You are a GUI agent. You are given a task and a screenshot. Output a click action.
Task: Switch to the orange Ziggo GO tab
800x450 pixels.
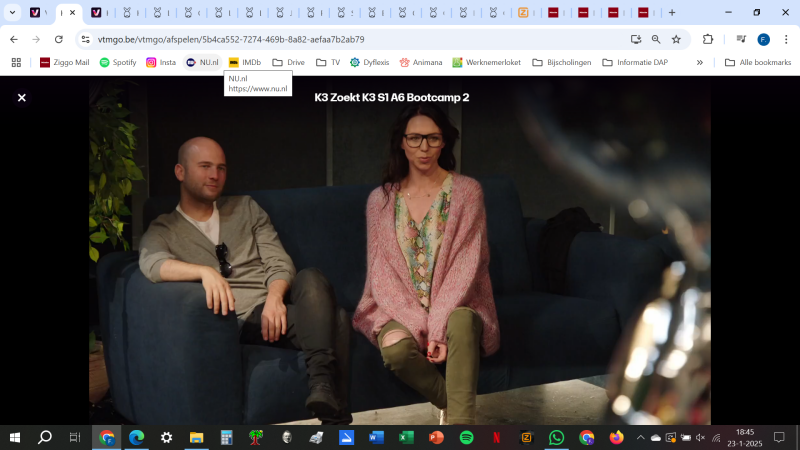coord(523,12)
